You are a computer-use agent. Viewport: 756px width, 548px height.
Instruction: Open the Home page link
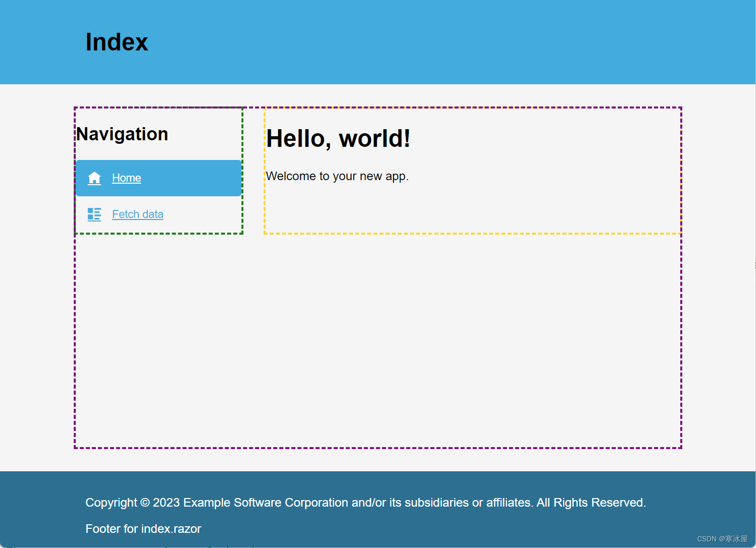(126, 178)
